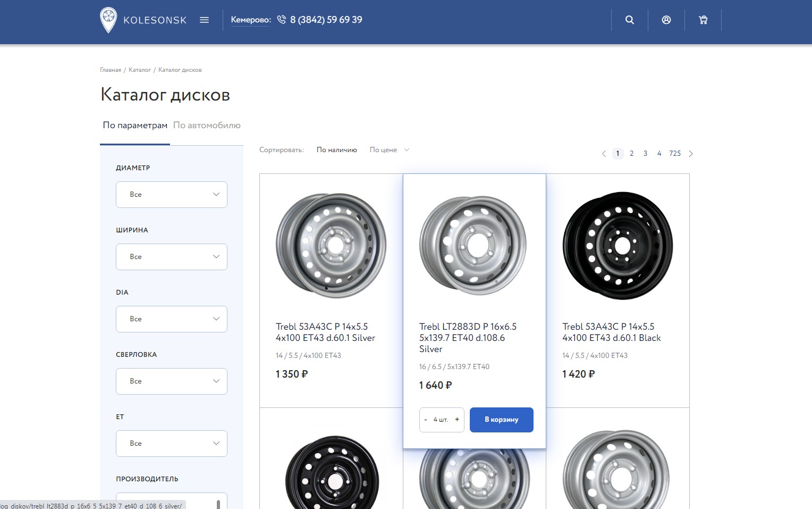
Task: Open Trebl LT2883D 16x6.5 product title
Action: pyautogui.click(x=468, y=338)
